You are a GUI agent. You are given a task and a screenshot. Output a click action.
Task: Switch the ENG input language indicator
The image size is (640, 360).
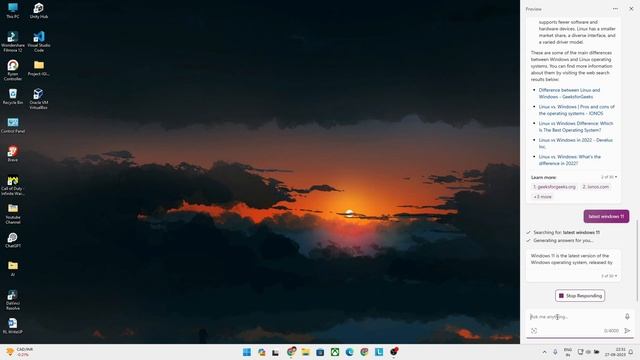pos(568,352)
